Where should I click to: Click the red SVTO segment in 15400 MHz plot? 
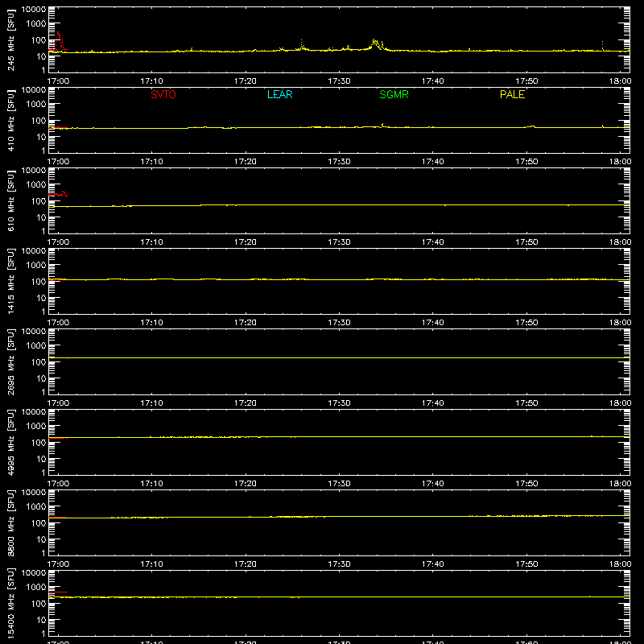(x=58, y=592)
